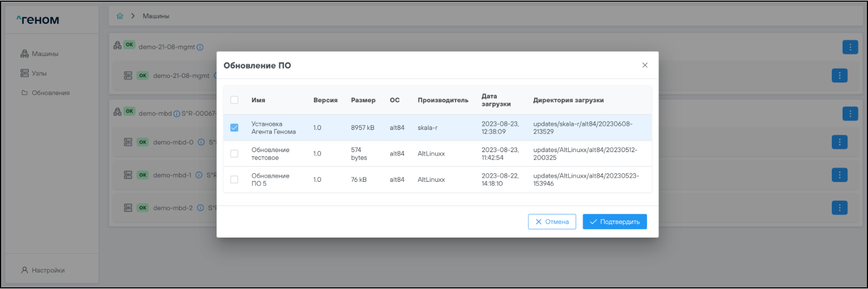Viewport: 868px width, 289px height.
Task: Click the server icon beside demo-mbd-0
Action: (x=128, y=142)
